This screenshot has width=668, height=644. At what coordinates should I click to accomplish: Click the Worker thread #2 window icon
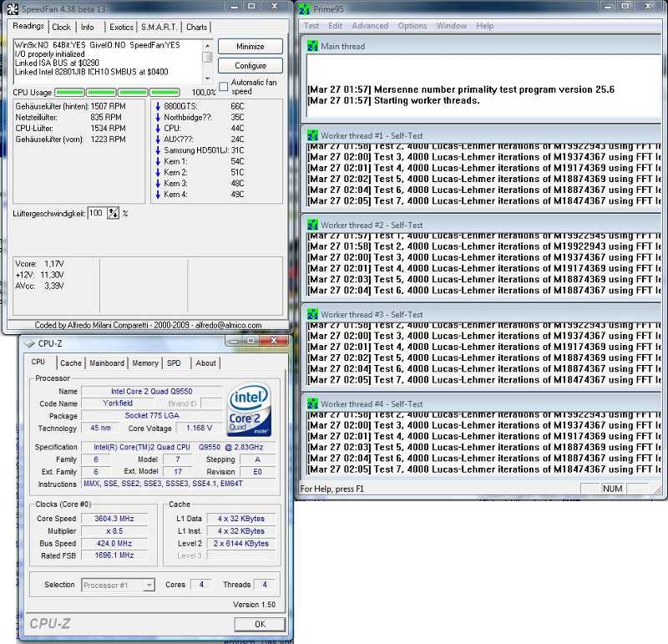coord(312,225)
